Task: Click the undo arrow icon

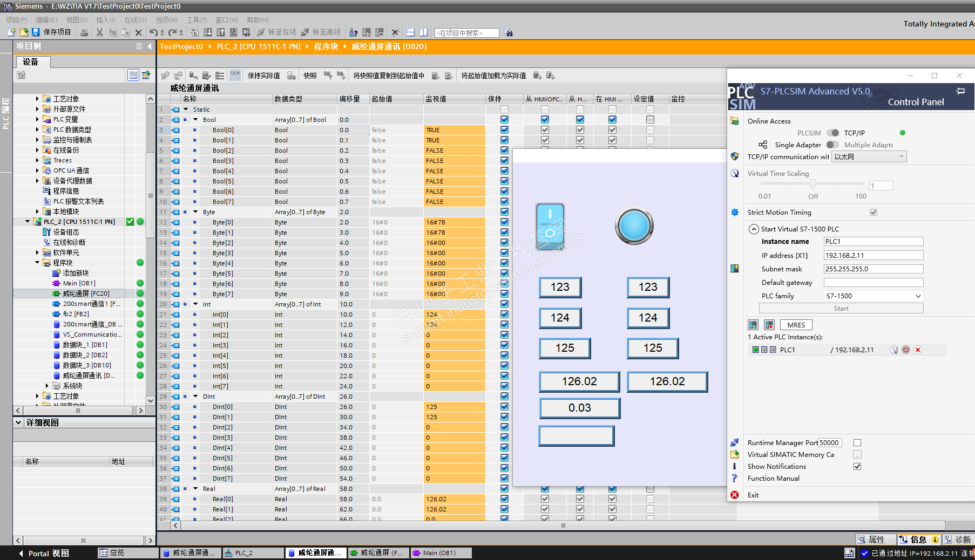Action: (153, 32)
